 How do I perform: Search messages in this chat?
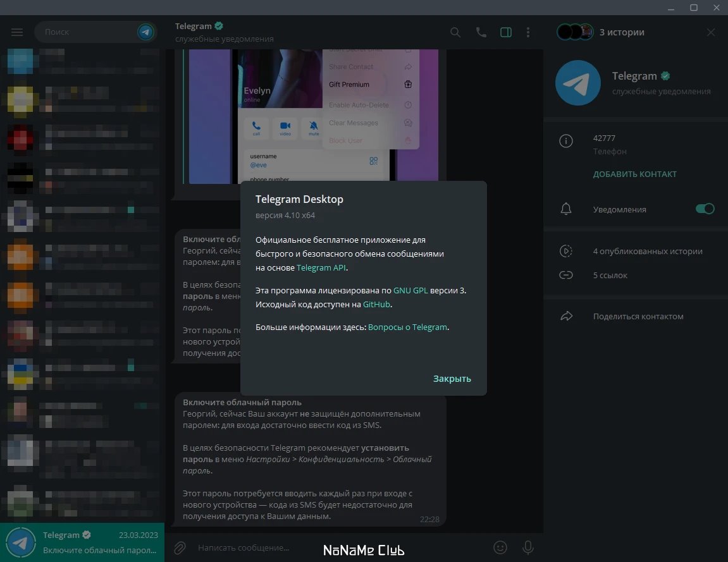tap(455, 32)
